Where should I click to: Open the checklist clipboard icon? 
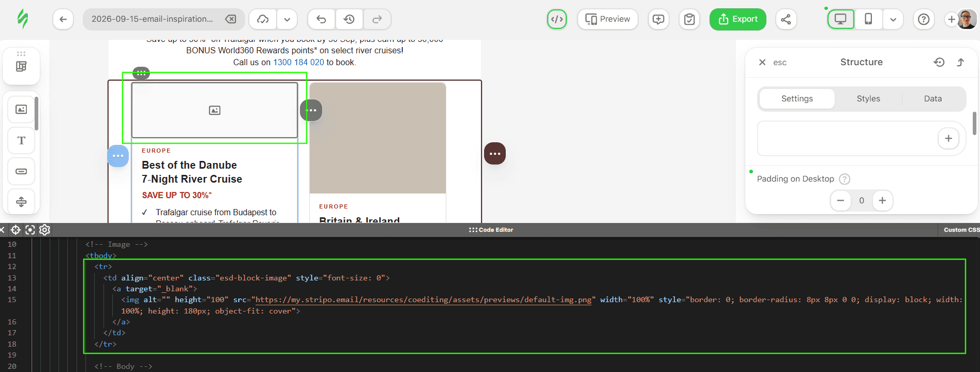pyautogui.click(x=689, y=19)
